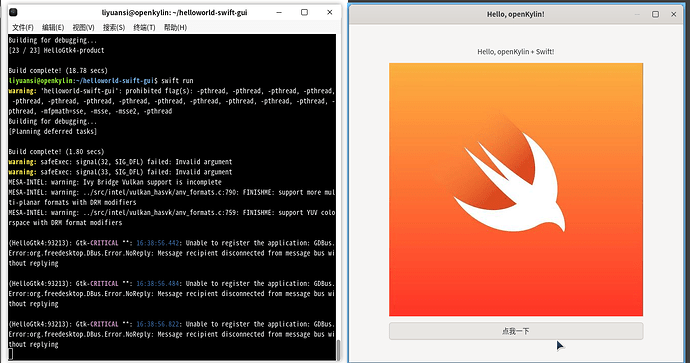Open the 视图(V) menu in terminal

tap(84, 28)
